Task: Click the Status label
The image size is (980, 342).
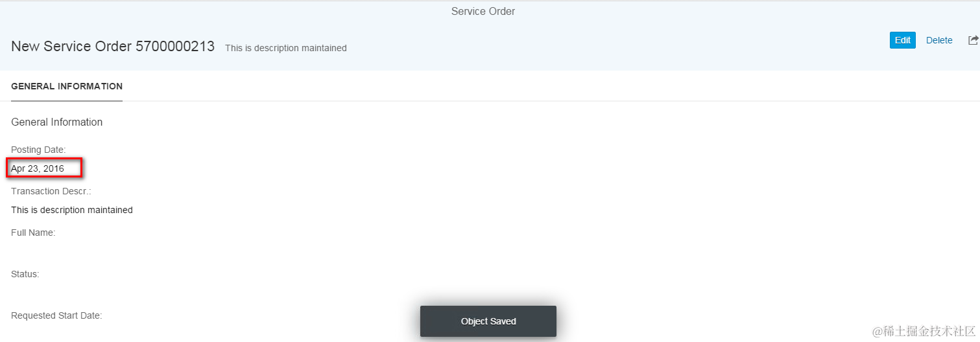Action: coord(25,274)
